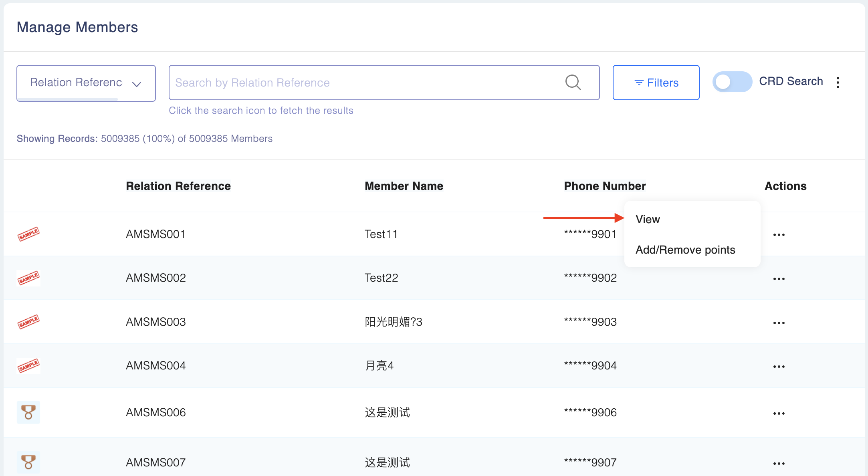Screen dimensions: 868x476
Task: Click the AMSMS001 relation reference
Action: (155, 234)
